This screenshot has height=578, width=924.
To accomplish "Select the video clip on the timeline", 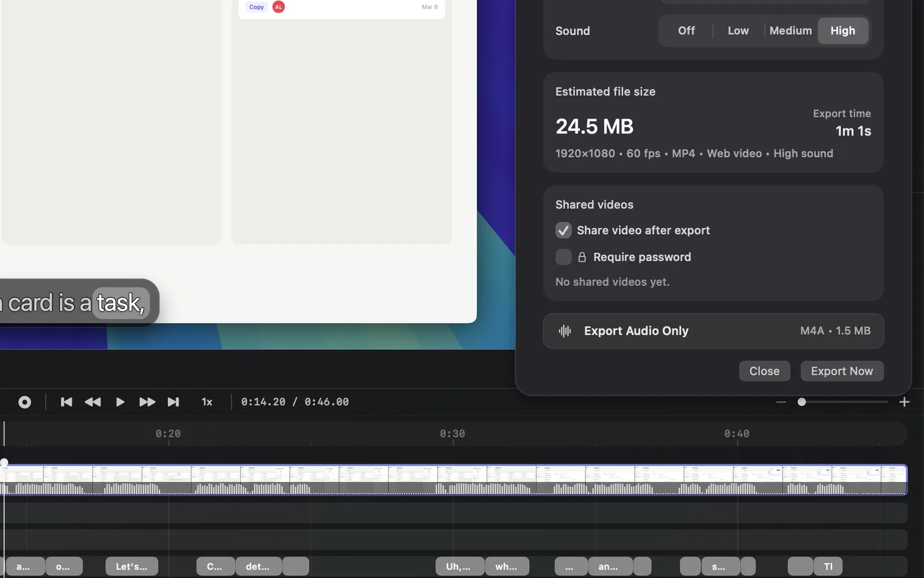I will point(454,480).
